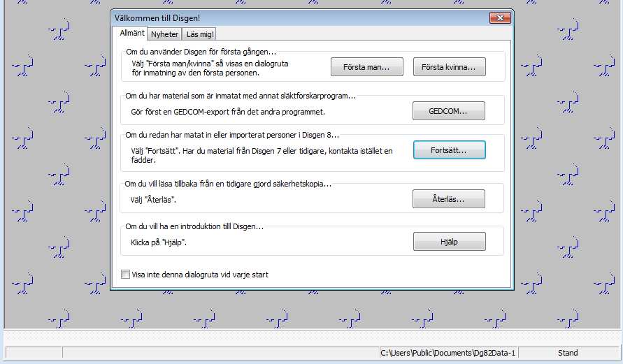The image size is (623, 364).
Task: Click the text 'Välj "Återläs".'
Action: coord(153,200)
